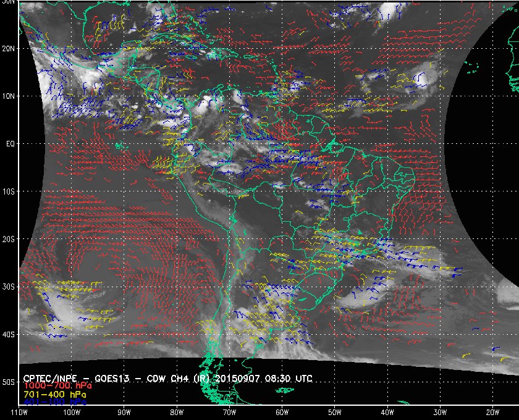Click the 60W longitude label
This screenshot has height=420, width=519.
282,413
